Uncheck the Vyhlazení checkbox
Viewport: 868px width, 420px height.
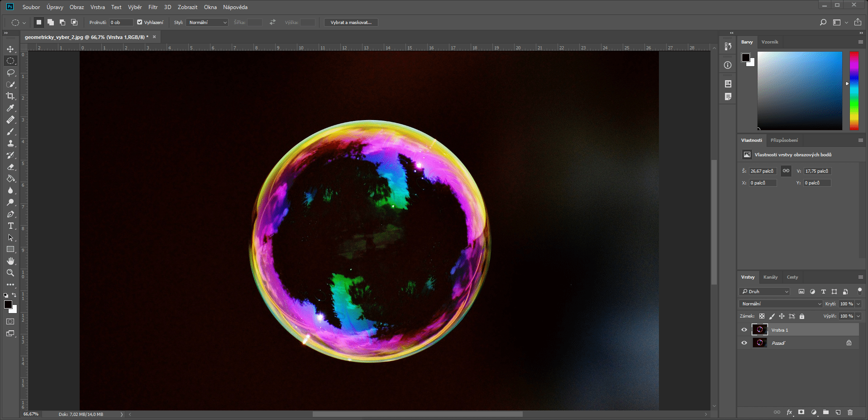pyautogui.click(x=139, y=22)
